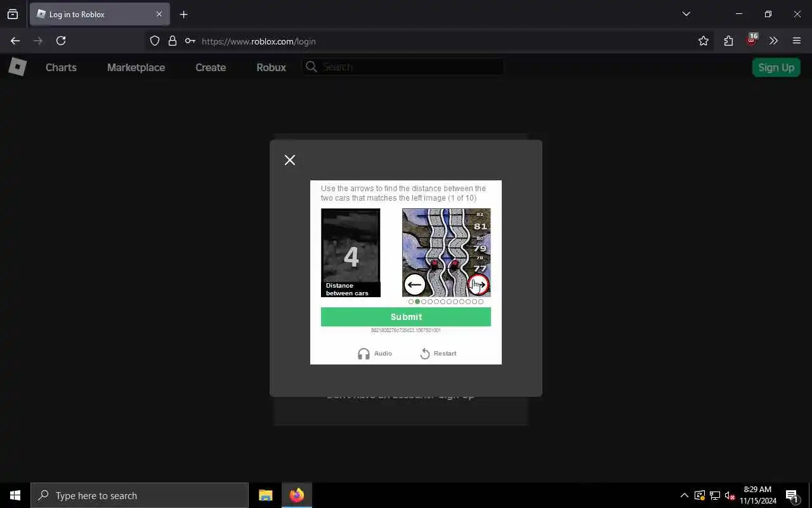Viewport: 812px width, 508px height.
Task: Click the update sync tray icon
Action: (700, 495)
